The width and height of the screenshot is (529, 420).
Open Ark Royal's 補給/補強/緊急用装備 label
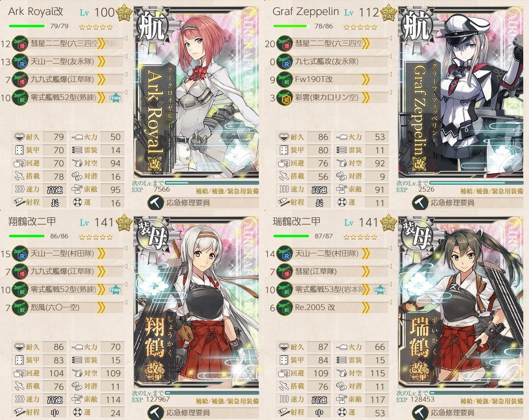pos(227,191)
